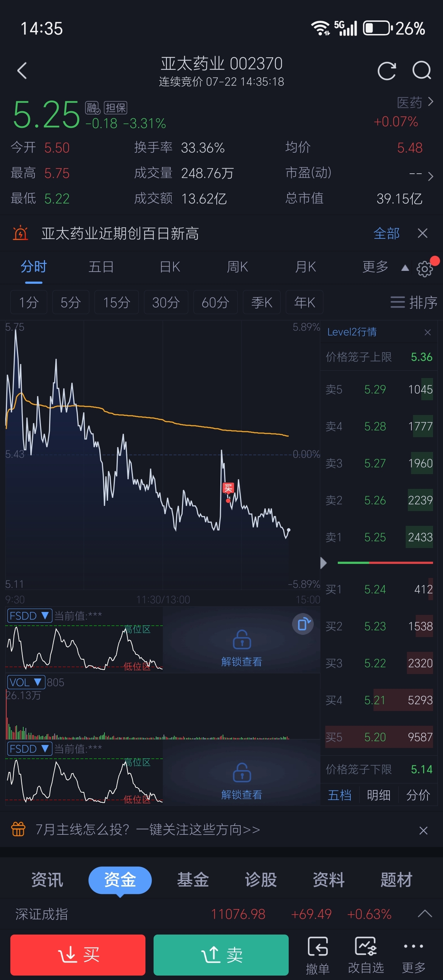Close the Level2行情 panel
This screenshot has height=980, width=443.
pyautogui.click(x=427, y=332)
